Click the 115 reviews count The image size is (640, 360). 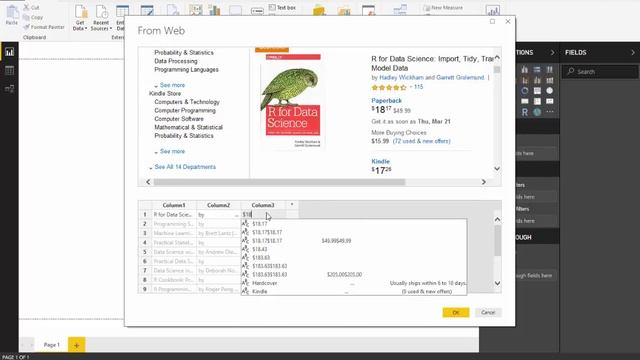418,87
